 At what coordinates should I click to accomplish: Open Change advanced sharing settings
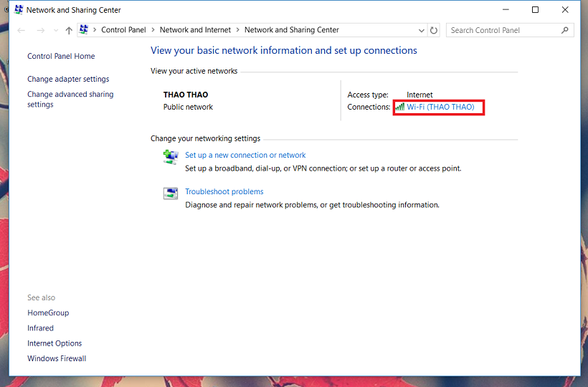(x=70, y=100)
